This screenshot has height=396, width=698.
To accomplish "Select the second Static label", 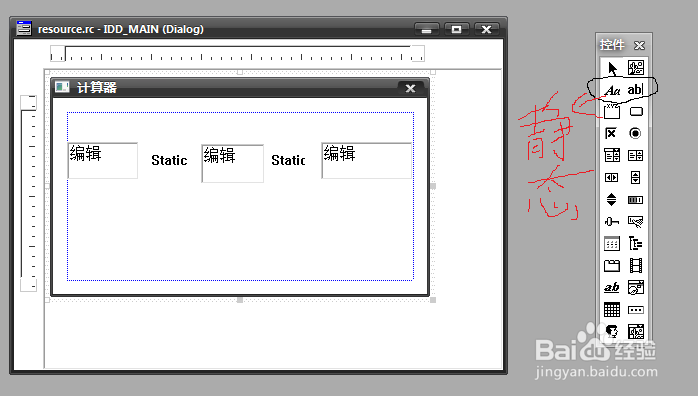I will (288, 160).
